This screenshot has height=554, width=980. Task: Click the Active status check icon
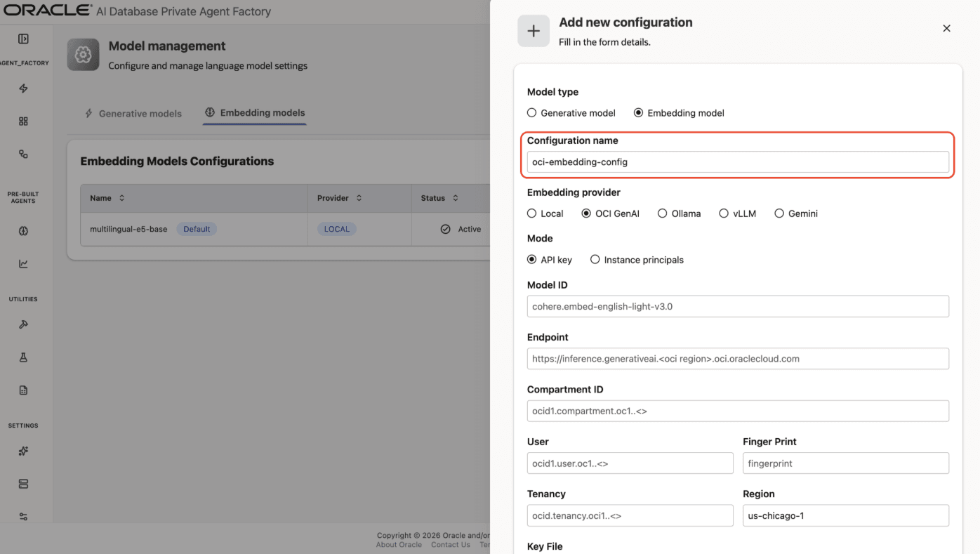click(x=445, y=229)
